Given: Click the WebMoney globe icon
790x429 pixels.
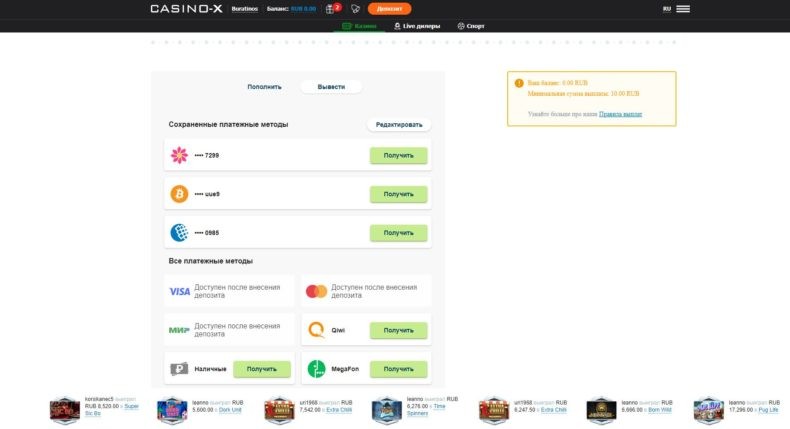Looking at the screenshot, I should (179, 232).
